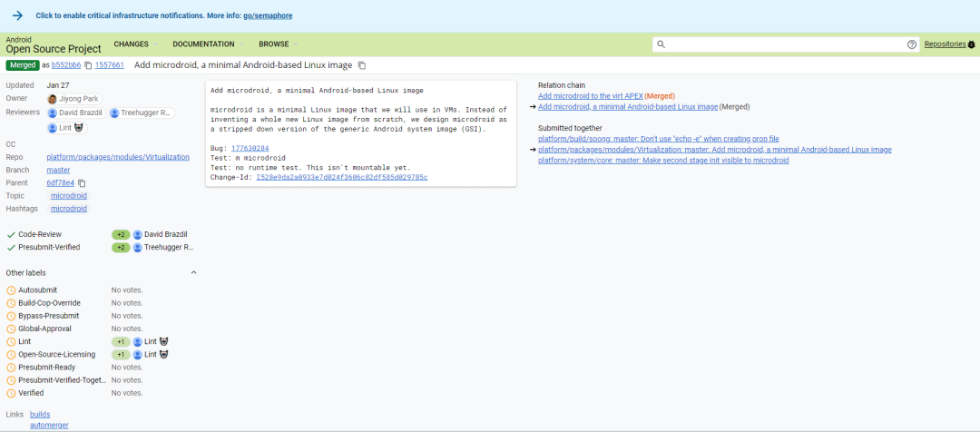Copy the change subject next to the title

tap(362, 65)
